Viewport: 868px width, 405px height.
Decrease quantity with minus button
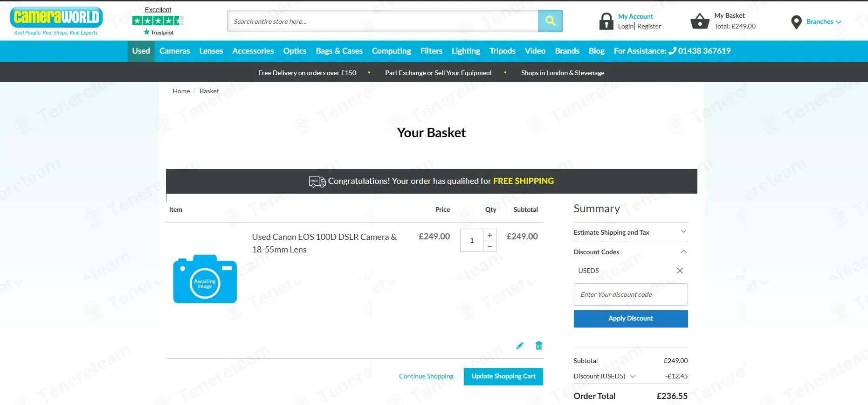[489, 246]
